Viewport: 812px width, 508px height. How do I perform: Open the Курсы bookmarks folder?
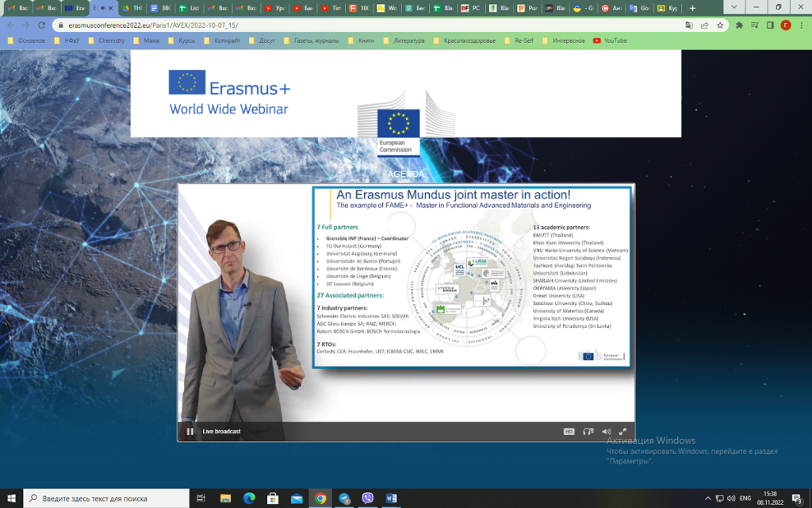(x=182, y=40)
